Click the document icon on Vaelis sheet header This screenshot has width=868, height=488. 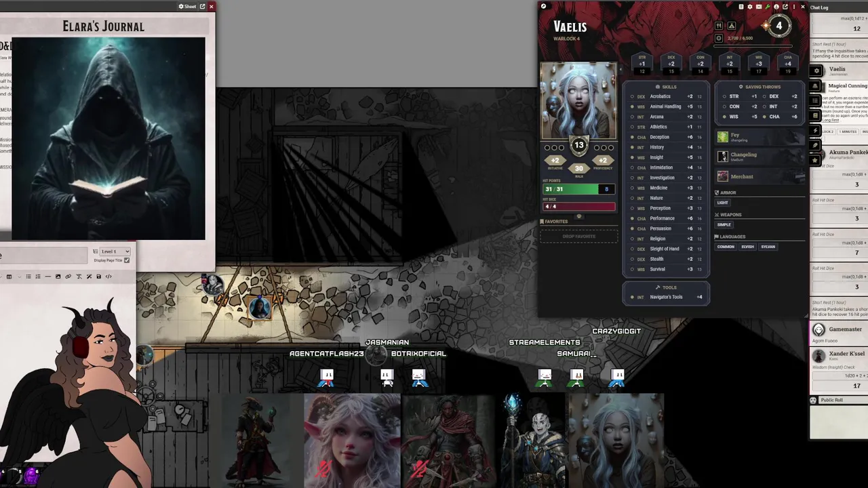[x=741, y=7]
